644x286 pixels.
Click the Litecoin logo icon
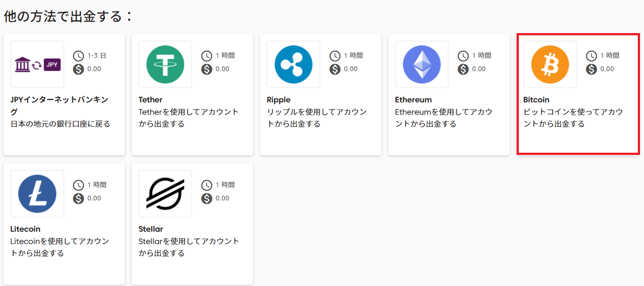pyautogui.click(x=37, y=193)
